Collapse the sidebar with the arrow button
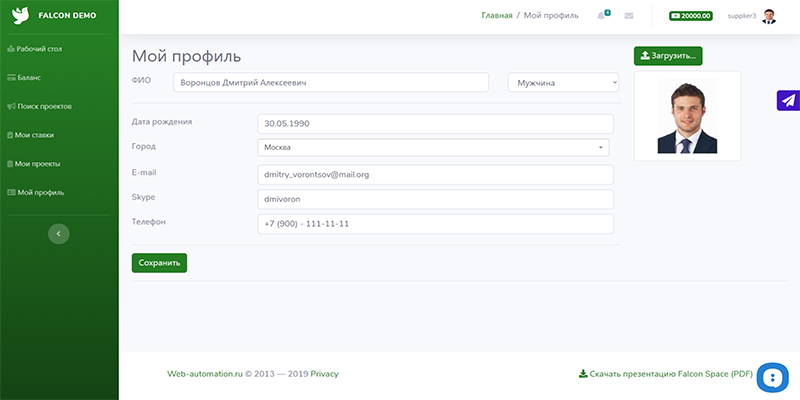Screen dimensions: 800x400 coord(59,233)
